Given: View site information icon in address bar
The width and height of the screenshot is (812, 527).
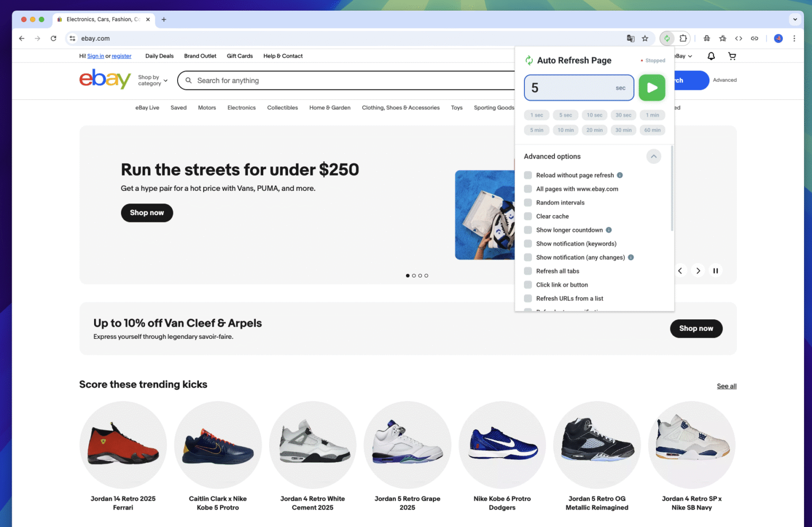Looking at the screenshot, I should point(72,38).
